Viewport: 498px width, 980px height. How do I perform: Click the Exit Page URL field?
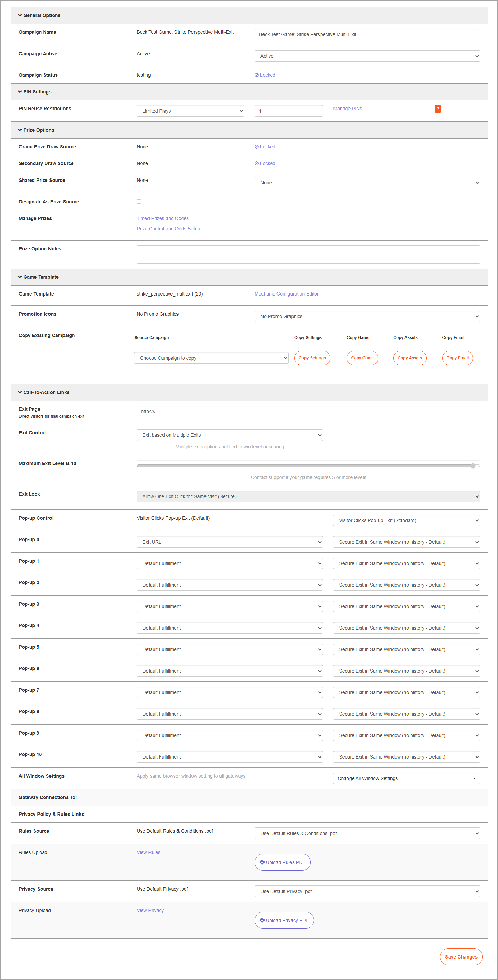coord(308,412)
